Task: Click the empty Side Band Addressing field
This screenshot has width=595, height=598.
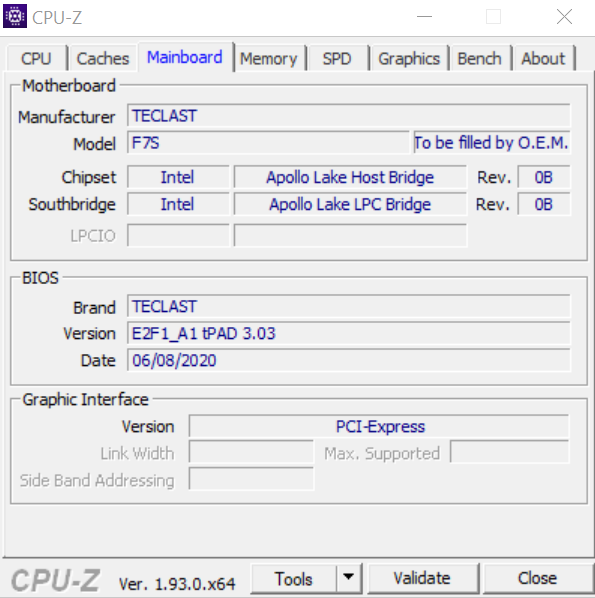Action: [251, 479]
